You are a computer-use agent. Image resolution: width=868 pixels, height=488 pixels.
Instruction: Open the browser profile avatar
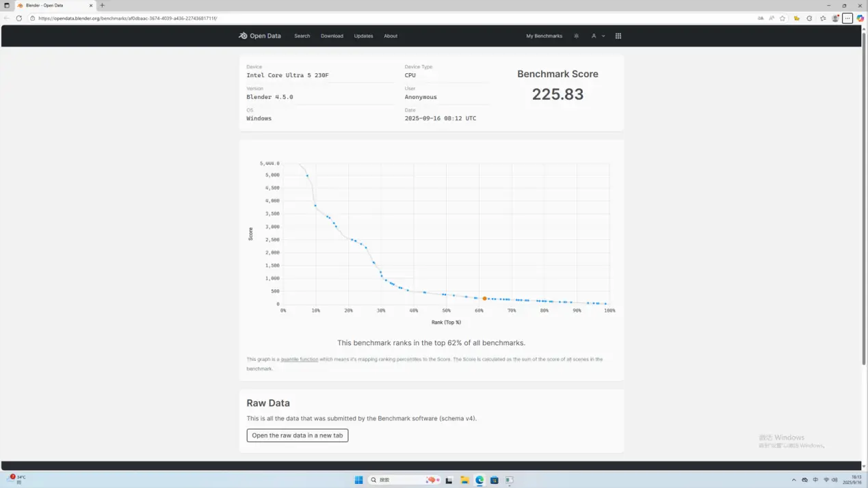[835, 18]
